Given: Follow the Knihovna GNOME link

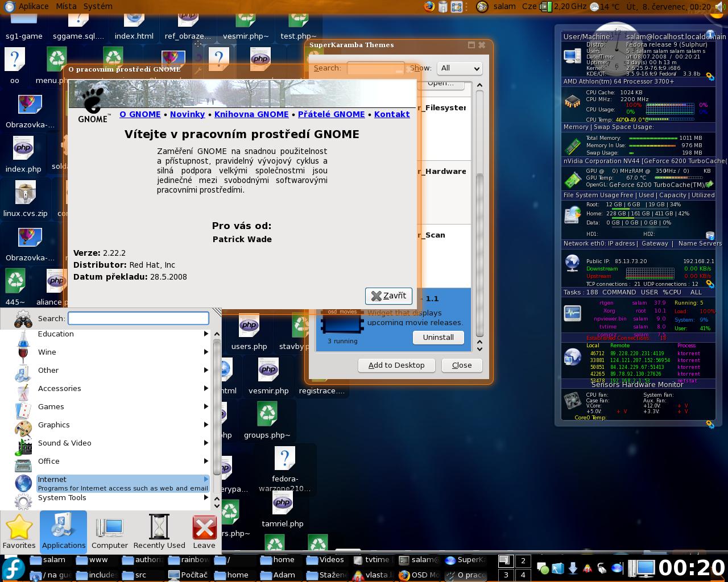Looking at the screenshot, I should point(251,114).
